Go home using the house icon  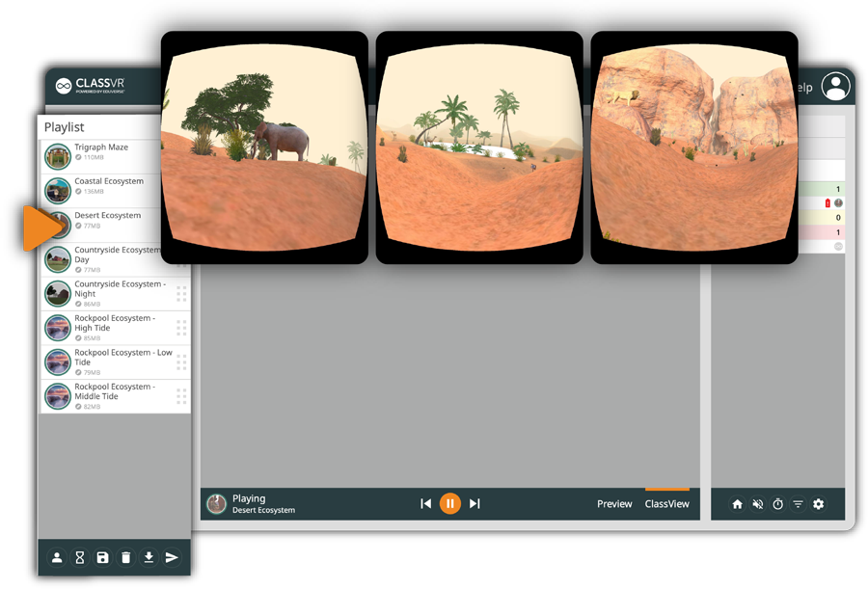point(738,504)
